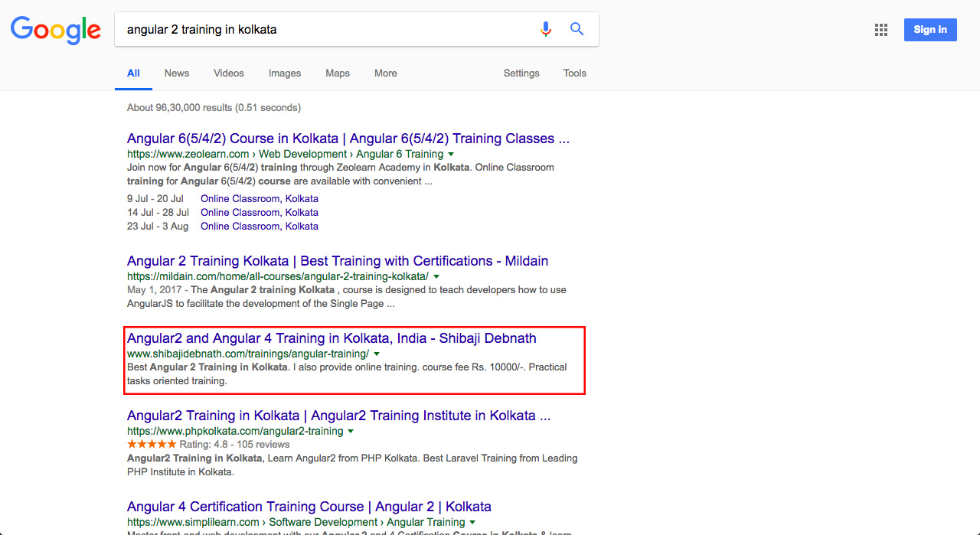Expand the zeolearn.com result dropdown arrow
The height and width of the screenshot is (535, 980).
point(451,155)
